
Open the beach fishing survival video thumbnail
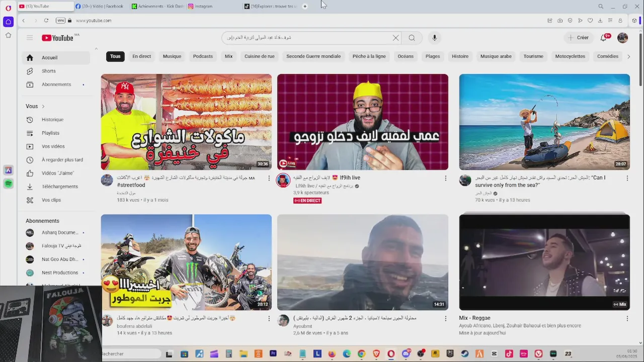click(x=544, y=122)
